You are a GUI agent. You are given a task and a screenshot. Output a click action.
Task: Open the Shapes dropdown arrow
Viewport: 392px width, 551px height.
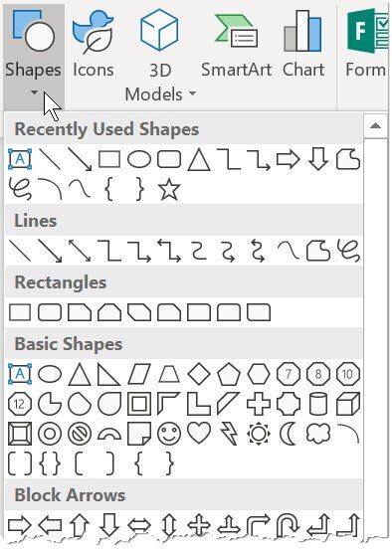pyautogui.click(x=34, y=92)
